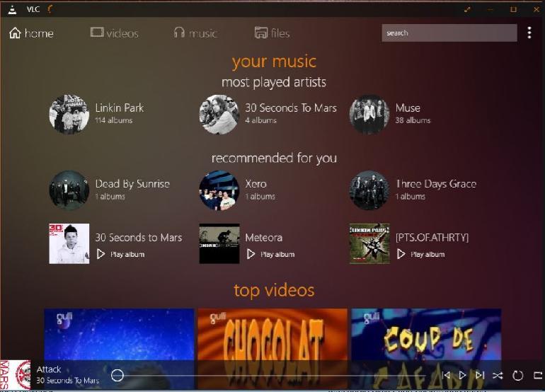Open Dead By Sunrise artist photo
This screenshot has width=545, height=392.
tap(69, 190)
